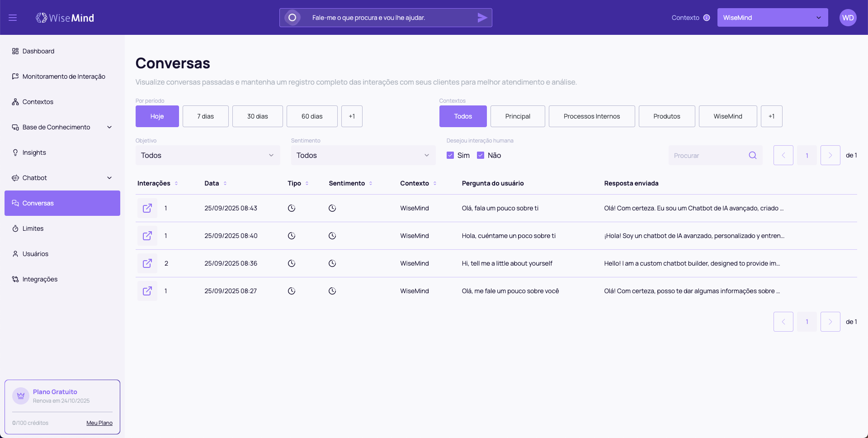The height and width of the screenshot is (438, 868).
Task: Select the 7 dias period filter
Action: click(x=205, y=116)
